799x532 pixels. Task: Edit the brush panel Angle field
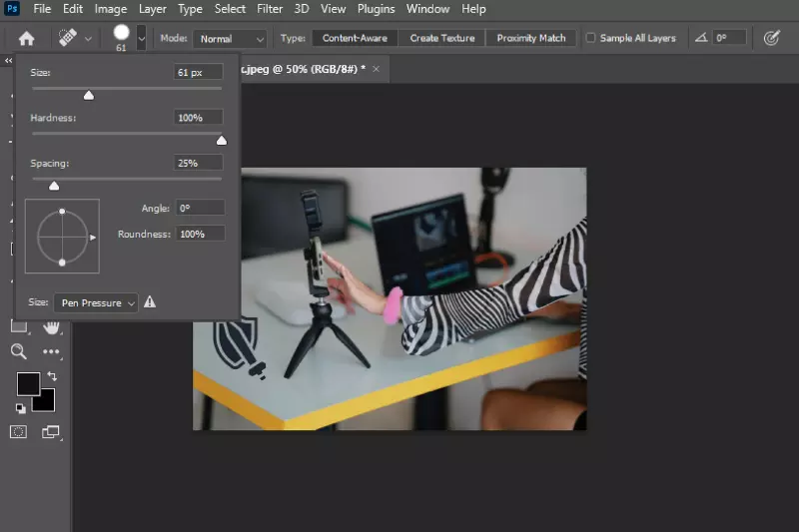[x=201, y=208]
